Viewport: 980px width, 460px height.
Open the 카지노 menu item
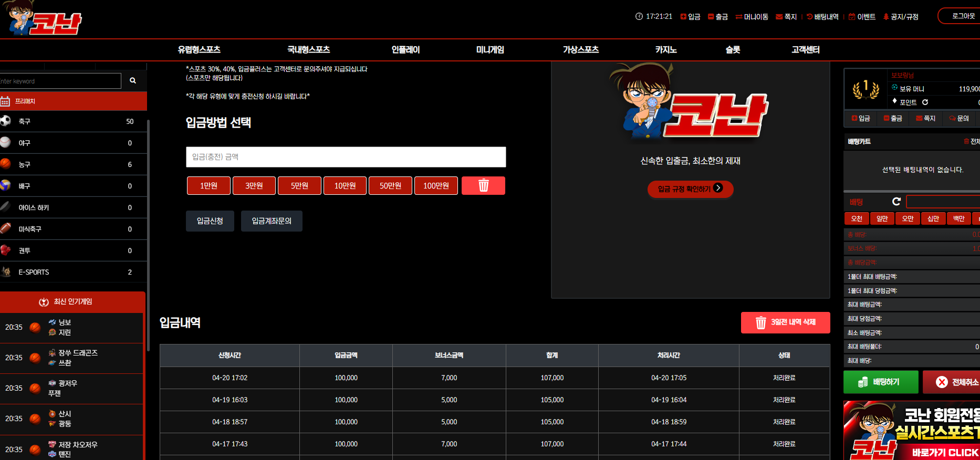(x=665, y=50)
